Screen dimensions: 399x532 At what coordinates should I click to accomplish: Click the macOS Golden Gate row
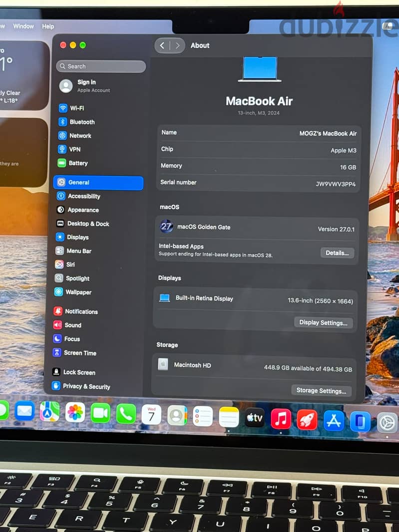[257, 227]
